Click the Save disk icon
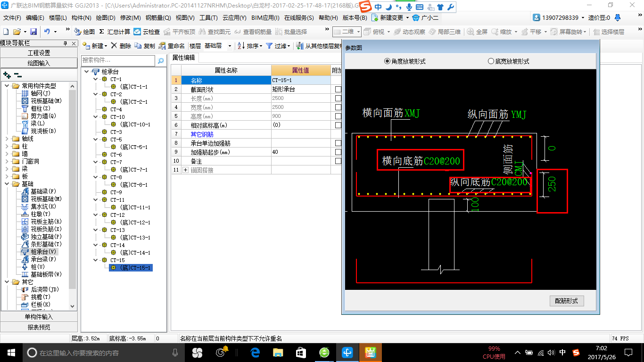The width and height of the screenshot is (644, 362). [33, 32]
